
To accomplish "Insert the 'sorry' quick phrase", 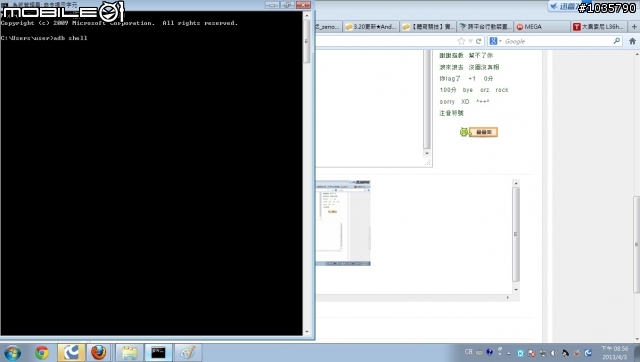I will pyautogui.click(x=447, y=102).
